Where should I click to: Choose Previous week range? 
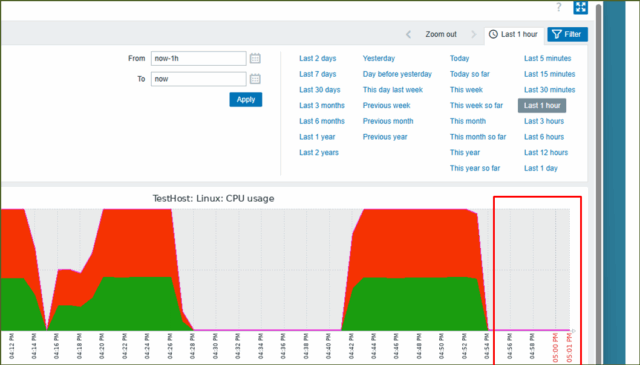[387, 105]
